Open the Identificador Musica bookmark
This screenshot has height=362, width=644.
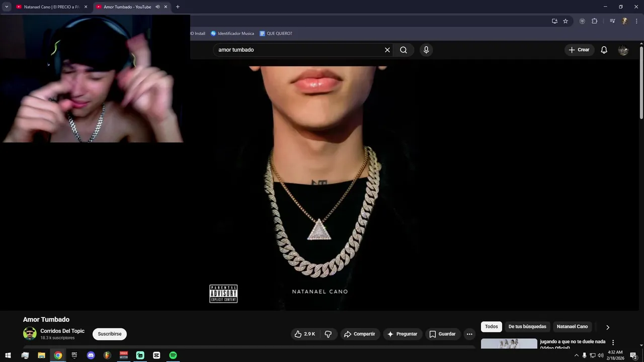click(232, 34)
